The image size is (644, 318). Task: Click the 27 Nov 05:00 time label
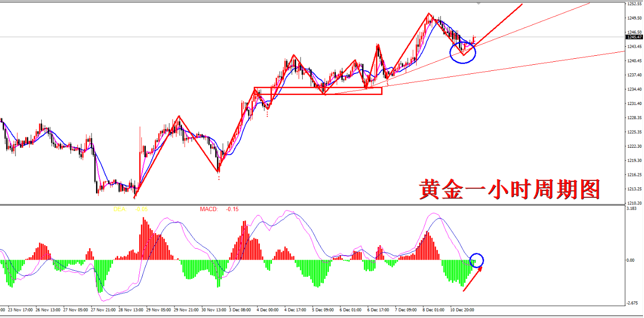(x=76, y=310)
